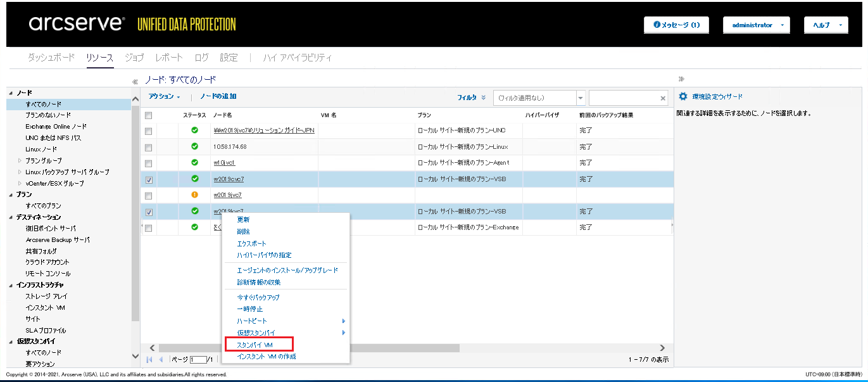Choose インスタント VM の作成 from context menu
Image resolution: width=868 pixels, height=382 pixels.
pos(267,357)
